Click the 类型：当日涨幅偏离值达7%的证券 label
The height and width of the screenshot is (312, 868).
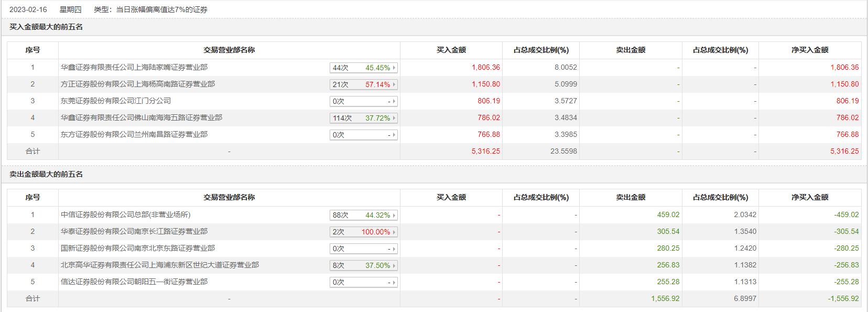[150, 9]
